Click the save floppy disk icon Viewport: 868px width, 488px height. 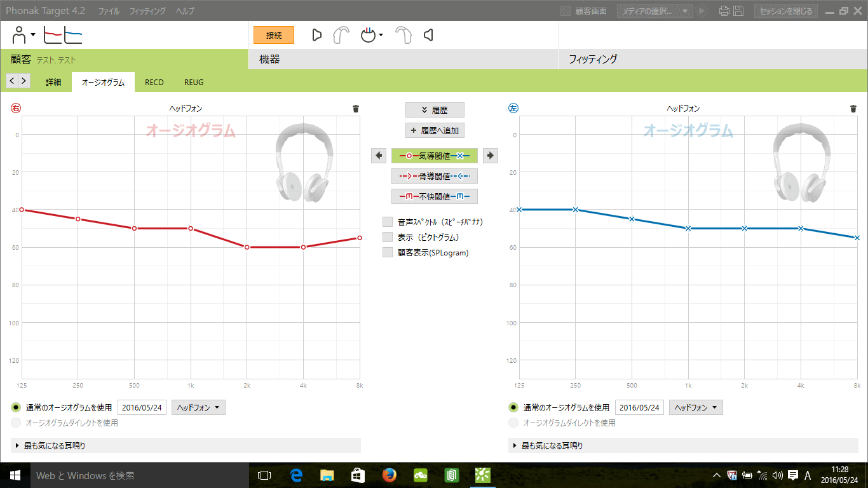point(738,11)
